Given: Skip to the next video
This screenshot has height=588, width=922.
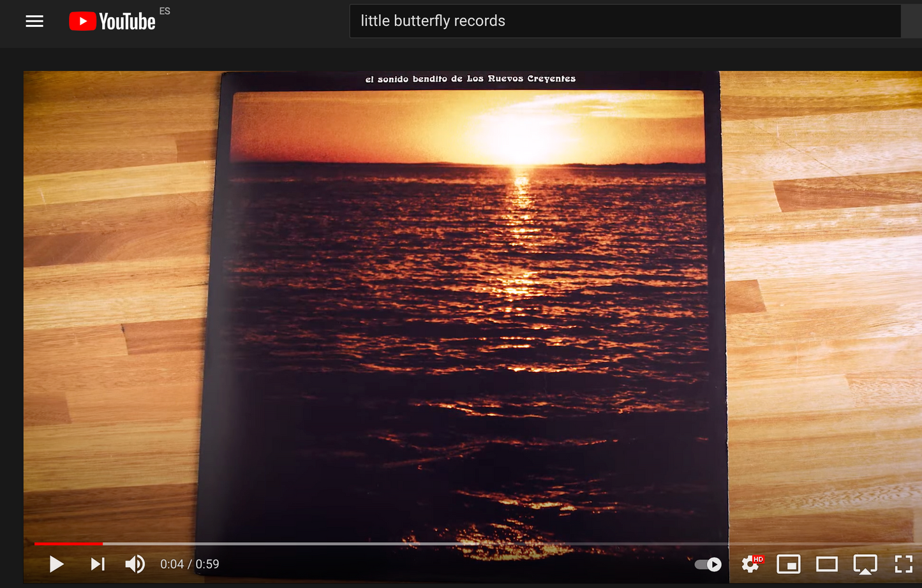Looking at the screenshot, I should pyautogui.click(x=97, y=564).
